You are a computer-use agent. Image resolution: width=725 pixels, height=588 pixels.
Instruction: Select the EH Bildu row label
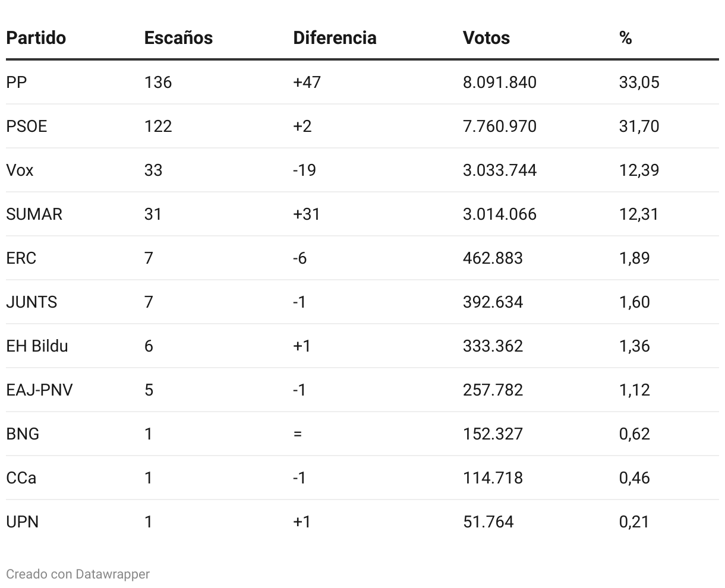tap(37, 346)
